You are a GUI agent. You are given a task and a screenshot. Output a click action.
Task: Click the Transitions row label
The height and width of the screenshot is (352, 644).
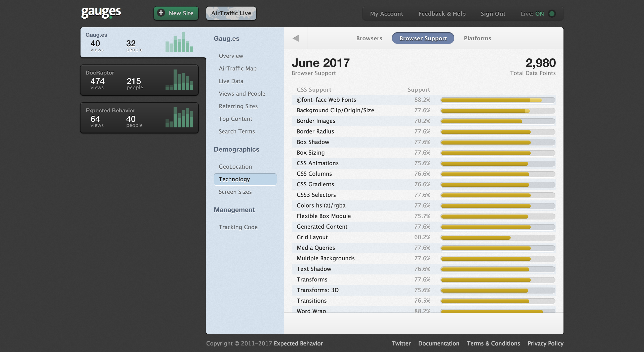pos(312,301)
